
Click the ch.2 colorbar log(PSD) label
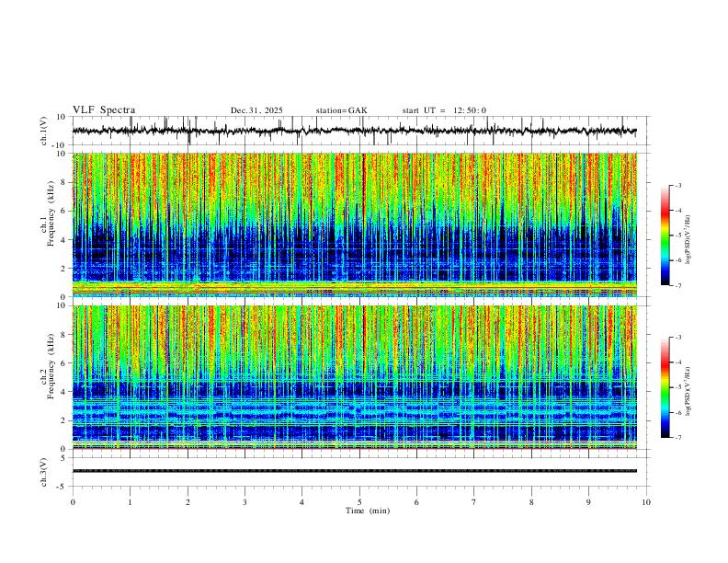tap(688, 391)
